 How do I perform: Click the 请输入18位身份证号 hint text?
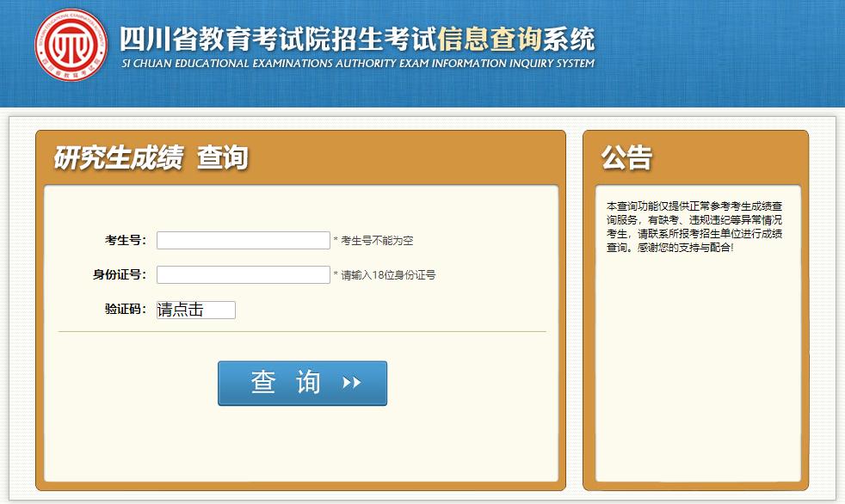(x=385, y=275)
